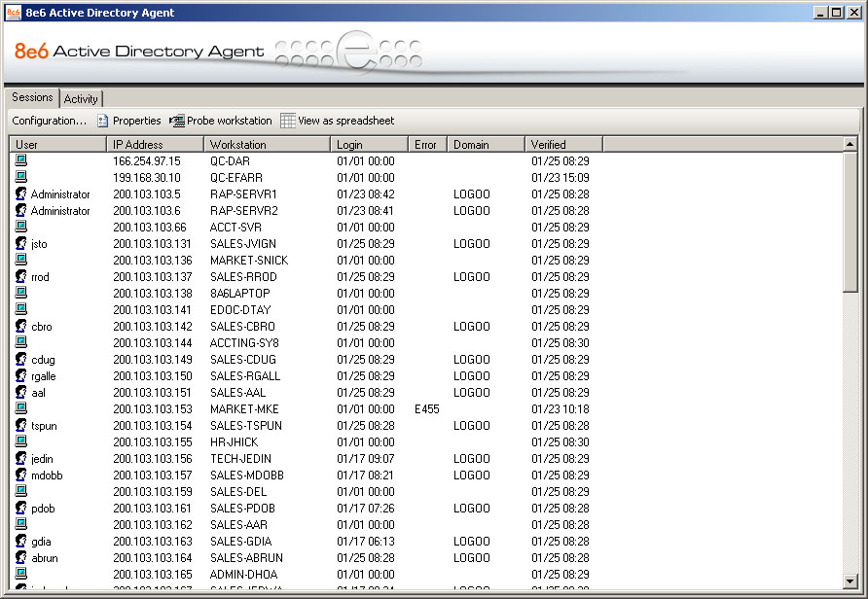Image resolution: width=868 pixels, height=599 pixels.
Task: Click login time 01/17 06:13
Action: coord(366,542)
